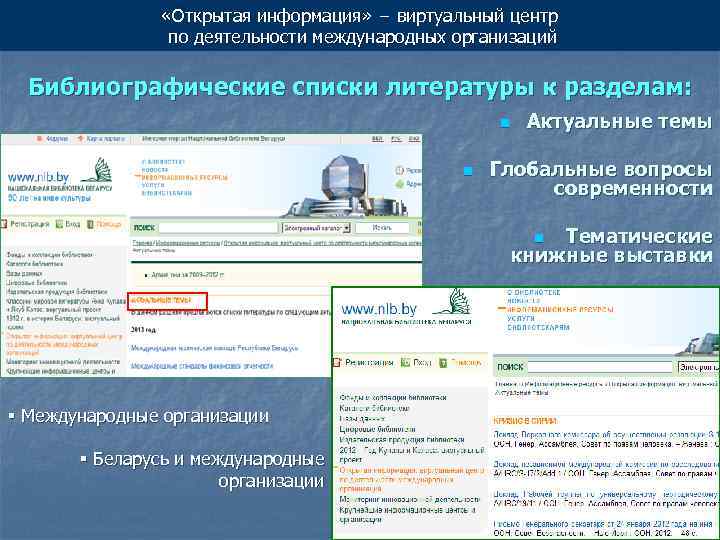Click the www.nlb.by title in upper website

tap(38, 177)
